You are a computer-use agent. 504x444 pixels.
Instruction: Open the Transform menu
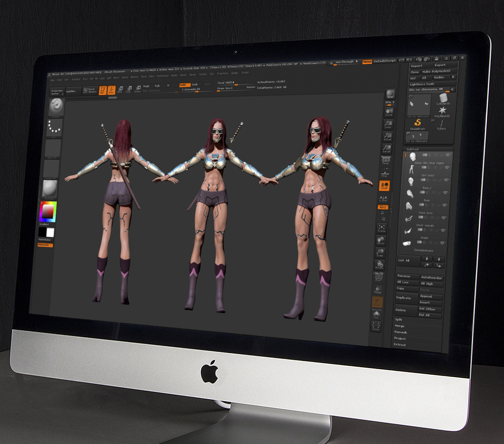pos(223,74)
